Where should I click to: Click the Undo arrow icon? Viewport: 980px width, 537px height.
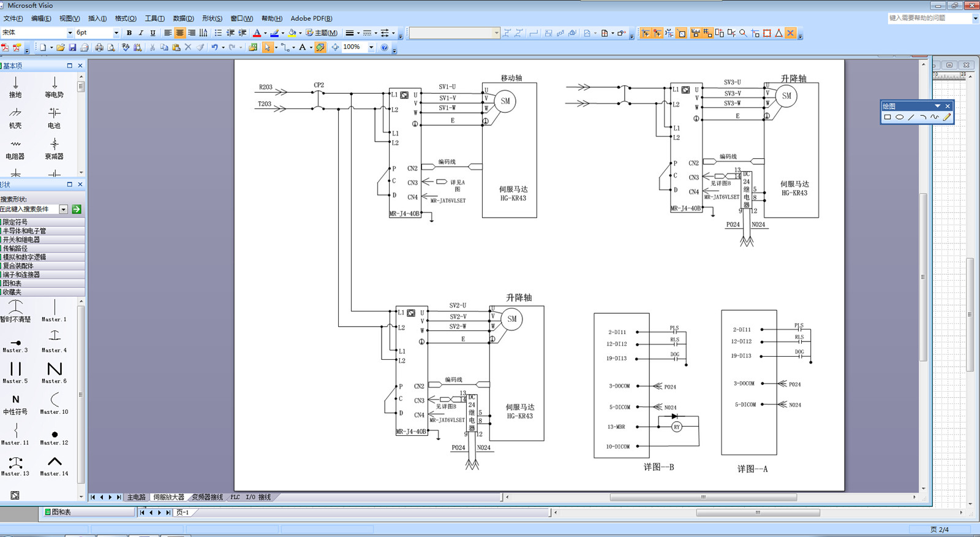(x=214, y=47)
